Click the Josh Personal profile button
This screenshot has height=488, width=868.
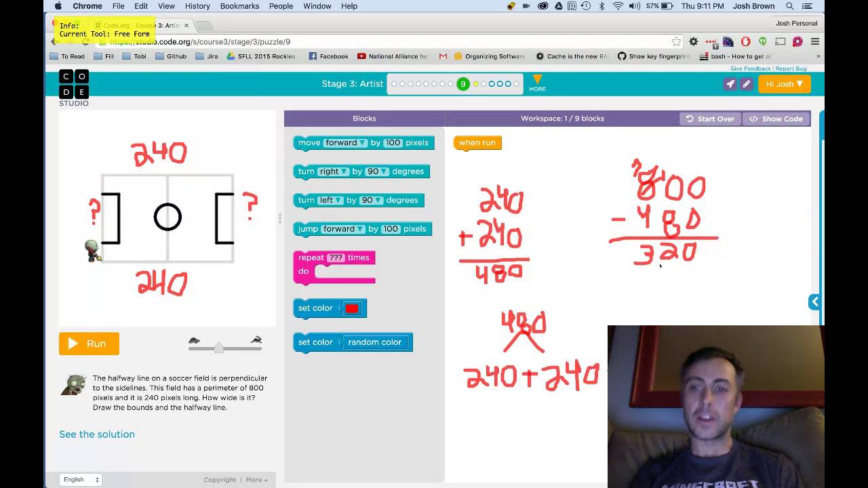click(x=797, y=23)
